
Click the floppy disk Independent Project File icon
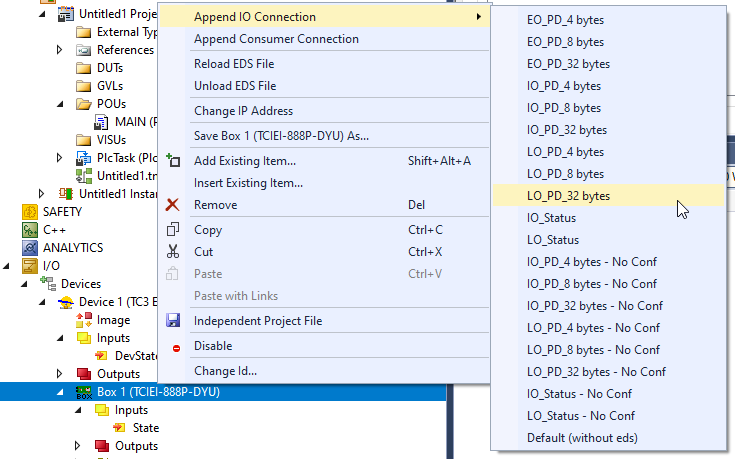[x=172, y=321]
